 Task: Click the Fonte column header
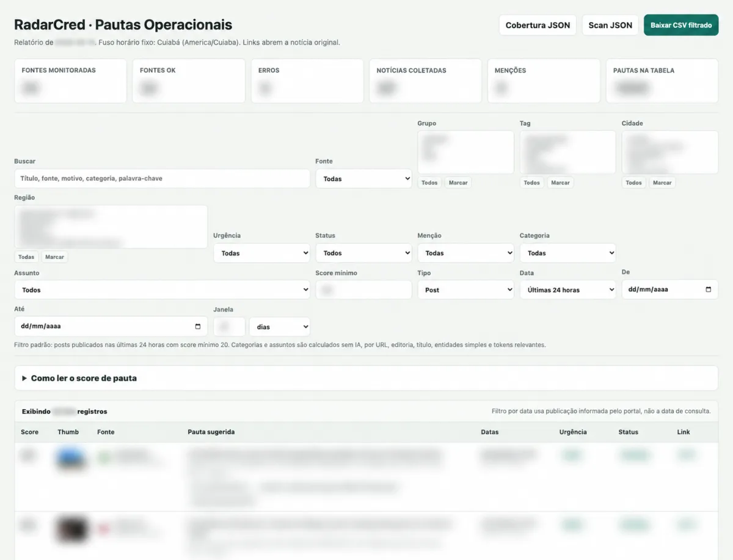106,432
